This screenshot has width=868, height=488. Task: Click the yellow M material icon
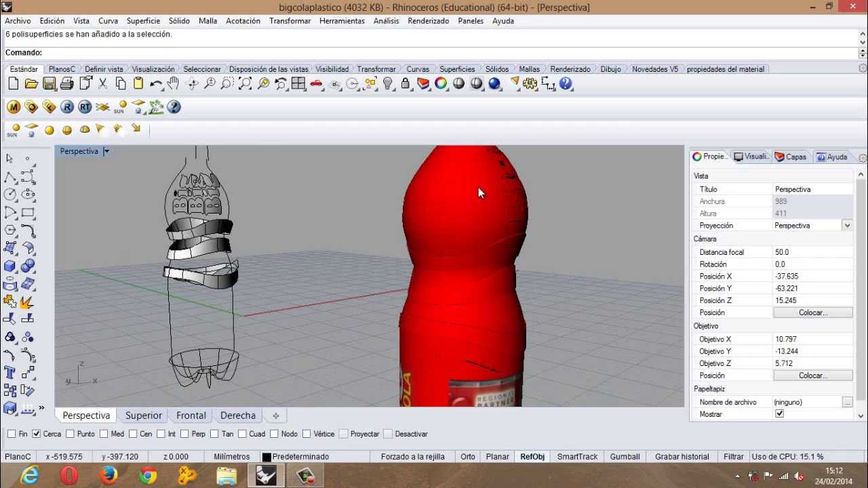tap(14, 107)
